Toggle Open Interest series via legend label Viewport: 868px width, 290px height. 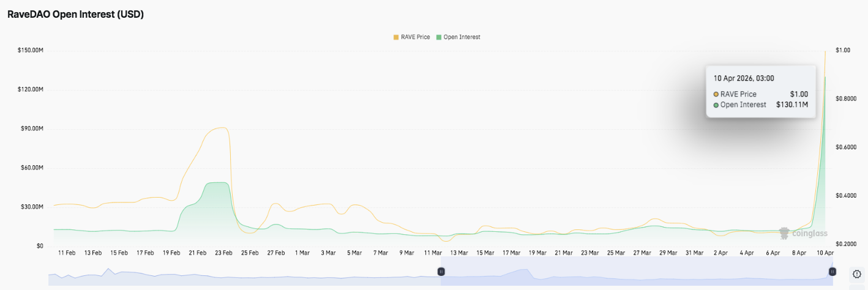462,37
